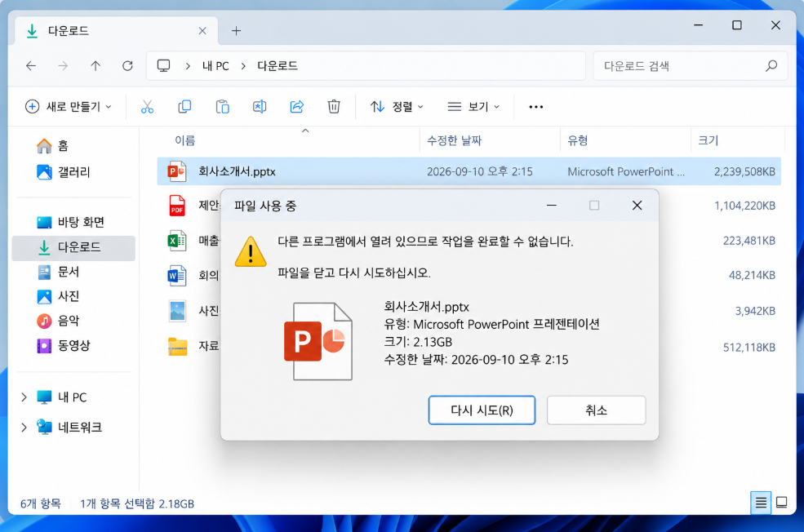Click the 223,481KB size cell
The height and width of the screenshot is (532, 804).
(748, 241)
